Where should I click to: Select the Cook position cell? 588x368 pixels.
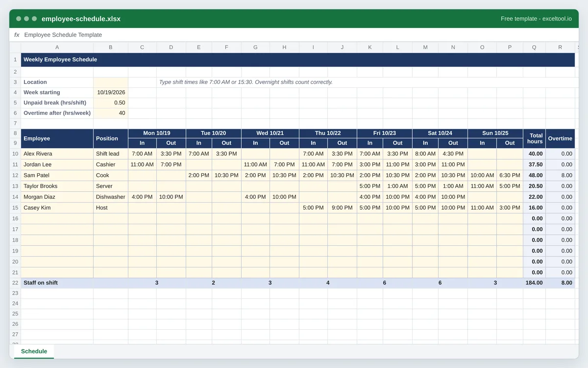[x=111, y=175]
